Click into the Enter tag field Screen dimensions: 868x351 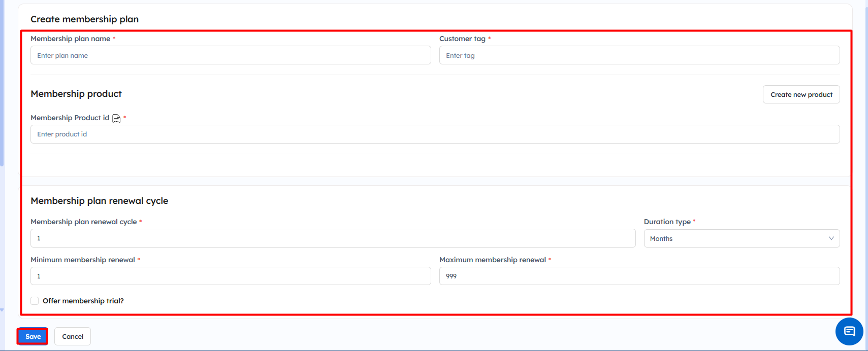coord(639,55)
